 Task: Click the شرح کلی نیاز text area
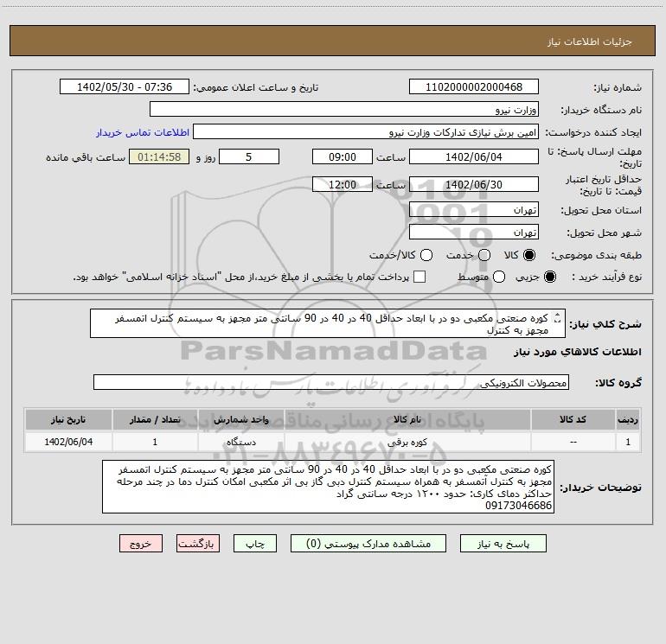point(328,323)
